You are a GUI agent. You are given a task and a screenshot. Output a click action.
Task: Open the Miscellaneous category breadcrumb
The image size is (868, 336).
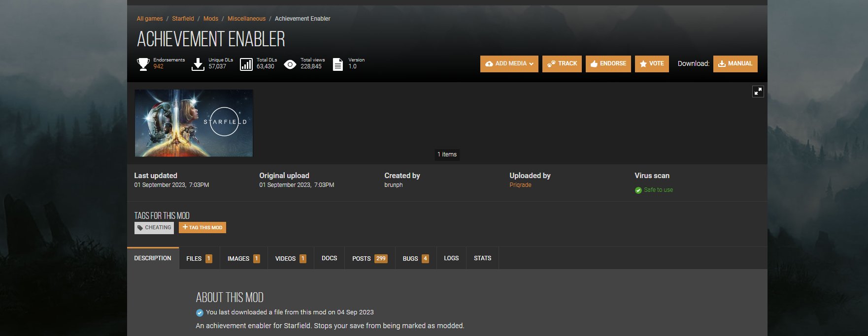pyautogui.click(x=246, y=19)
